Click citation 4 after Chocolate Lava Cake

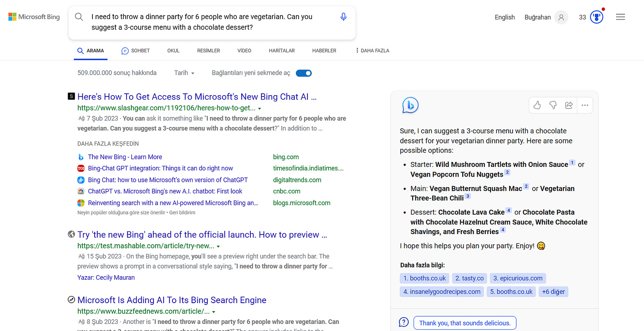[x=509, y=211]
